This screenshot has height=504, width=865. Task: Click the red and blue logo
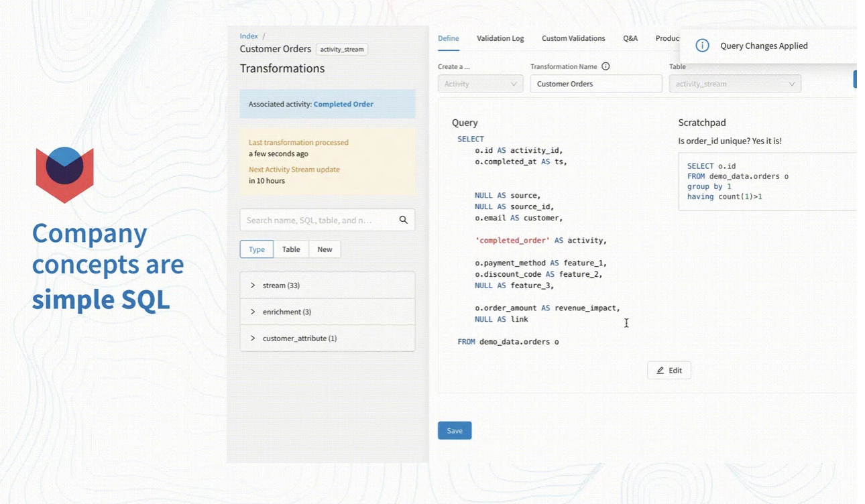click(x=64, y=174)
